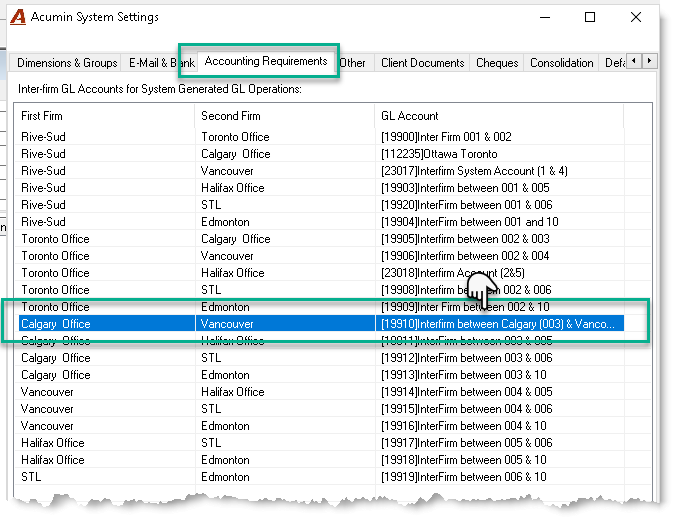Image resolution: width=680 pixels, height=529 pixels.
Task: Click [19904]InterFirm between 001 and 10
Action: point(470,222)
